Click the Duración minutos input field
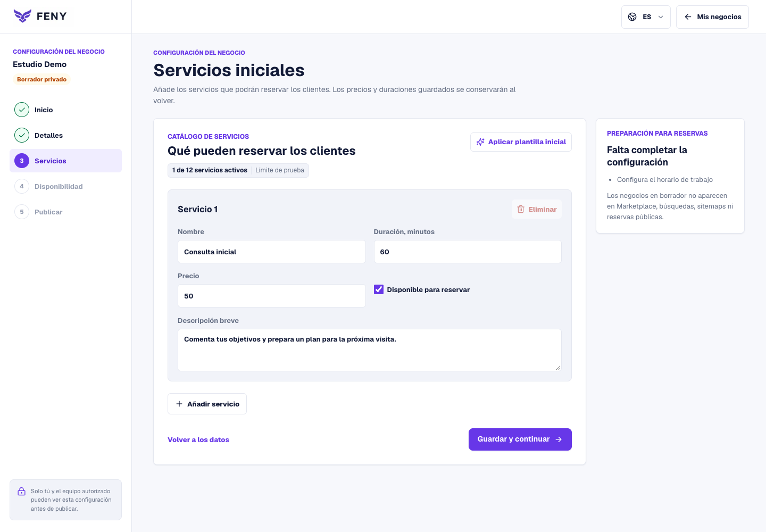The image size is (766, 532). pos(468,252)
